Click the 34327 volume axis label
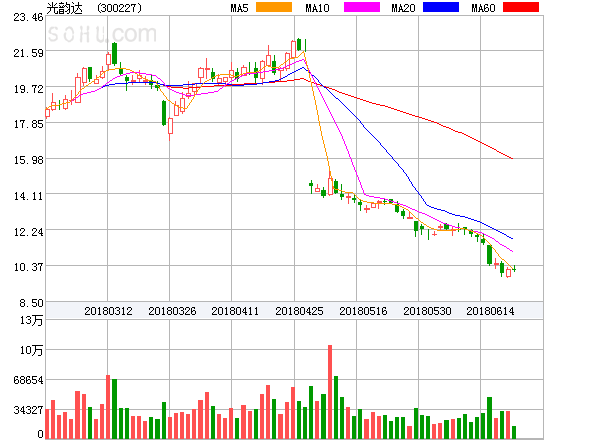This screenshot has height=440, width=600. click(28, 410)
